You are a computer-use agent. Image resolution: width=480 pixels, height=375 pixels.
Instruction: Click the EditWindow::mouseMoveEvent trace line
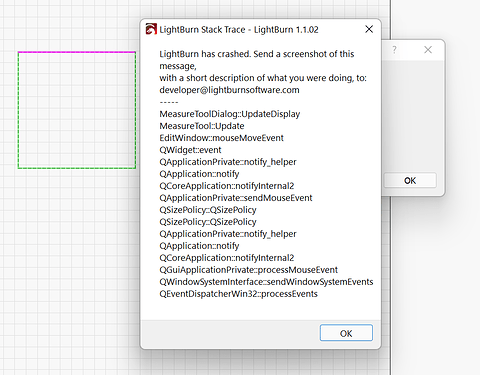(221, 138)
